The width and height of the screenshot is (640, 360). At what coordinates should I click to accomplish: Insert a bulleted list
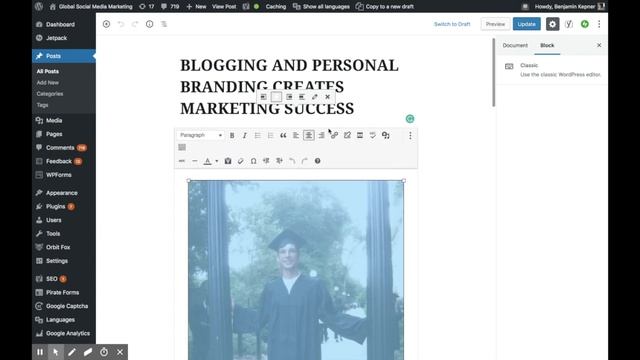258,136
